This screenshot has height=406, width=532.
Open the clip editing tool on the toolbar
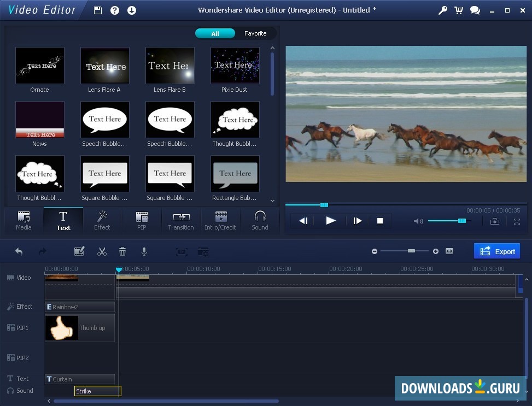tap(79, 251)
